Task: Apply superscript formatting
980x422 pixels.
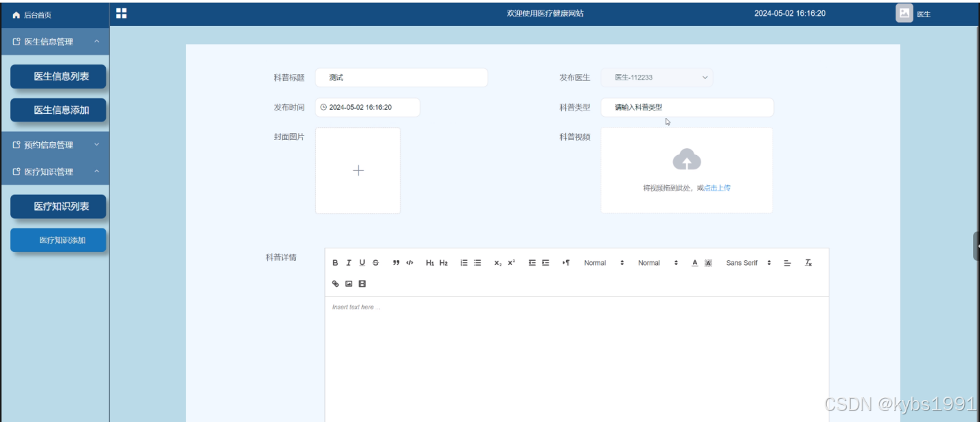Action: point(512,263)
